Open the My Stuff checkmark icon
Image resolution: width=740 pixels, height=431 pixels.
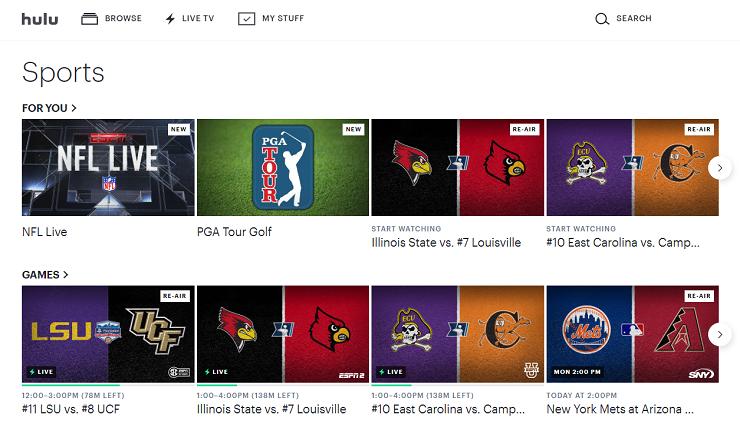(x=246, y=19)
